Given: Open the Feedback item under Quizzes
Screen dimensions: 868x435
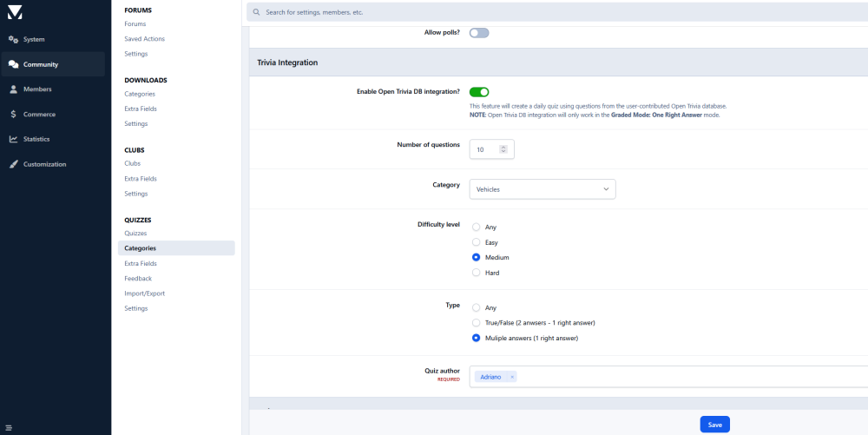Looking at the screenshot, I should (138, 279).
